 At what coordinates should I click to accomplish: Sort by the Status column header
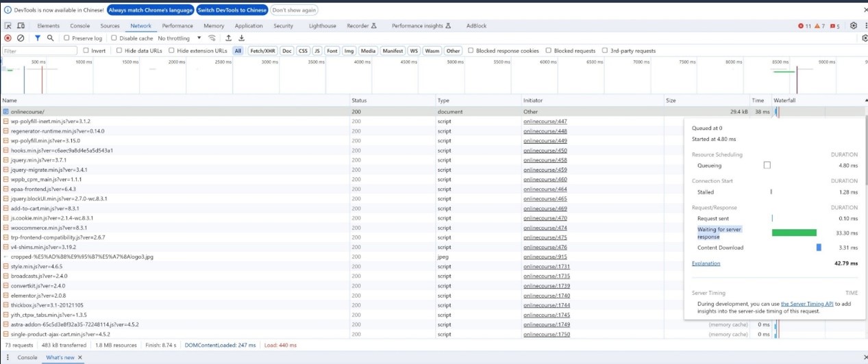point(393,101)
